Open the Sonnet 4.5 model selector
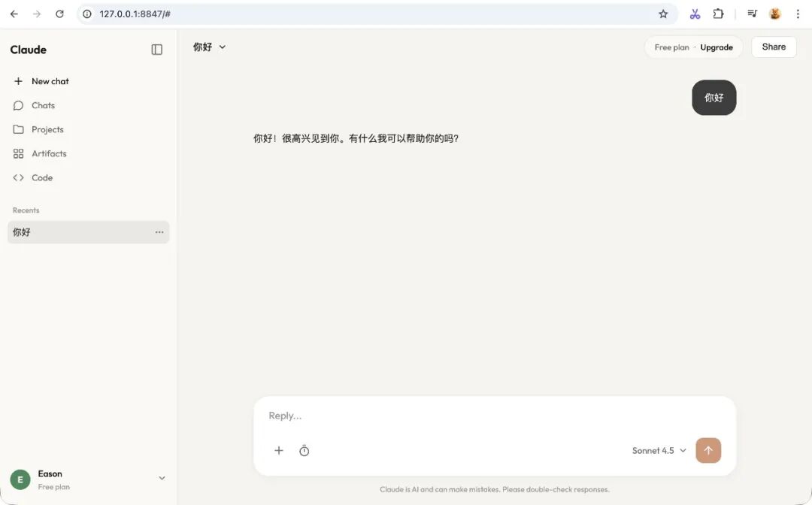 click(658, 450)
